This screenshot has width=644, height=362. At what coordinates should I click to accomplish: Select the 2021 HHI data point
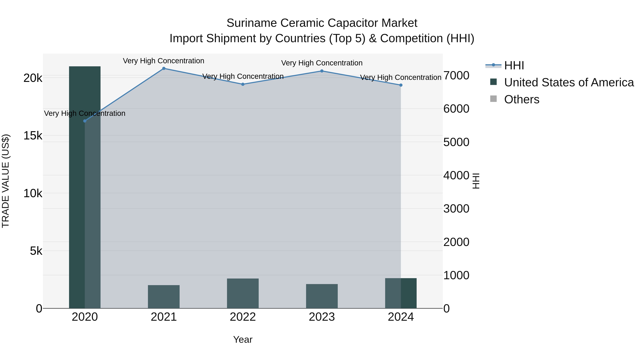(x=164, y=68)
